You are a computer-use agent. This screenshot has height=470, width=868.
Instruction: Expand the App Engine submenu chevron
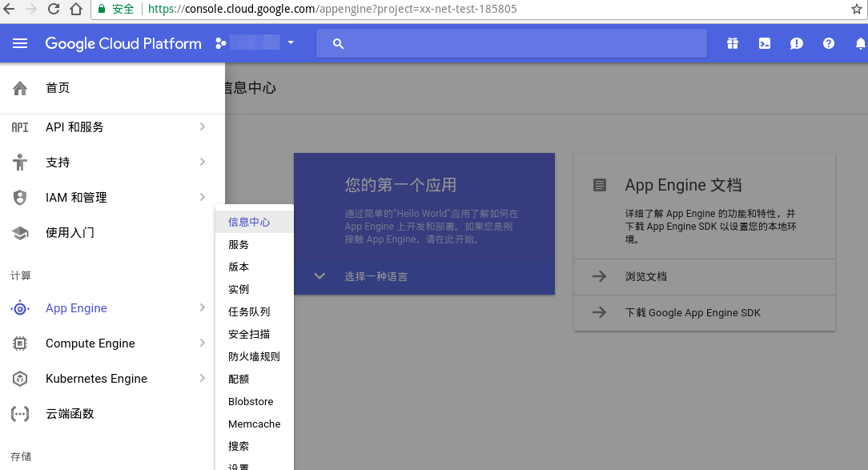click(203, 307)
